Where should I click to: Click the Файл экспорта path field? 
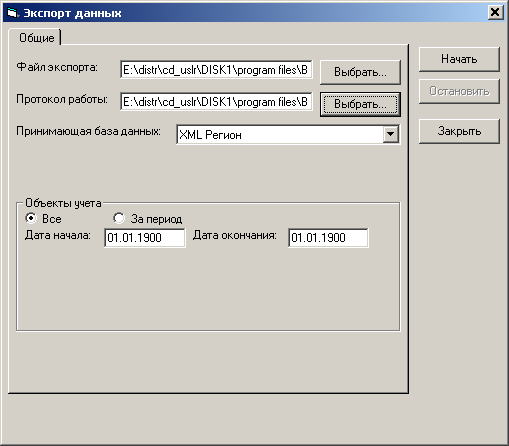pyautogui.click(x=216, y=70)
